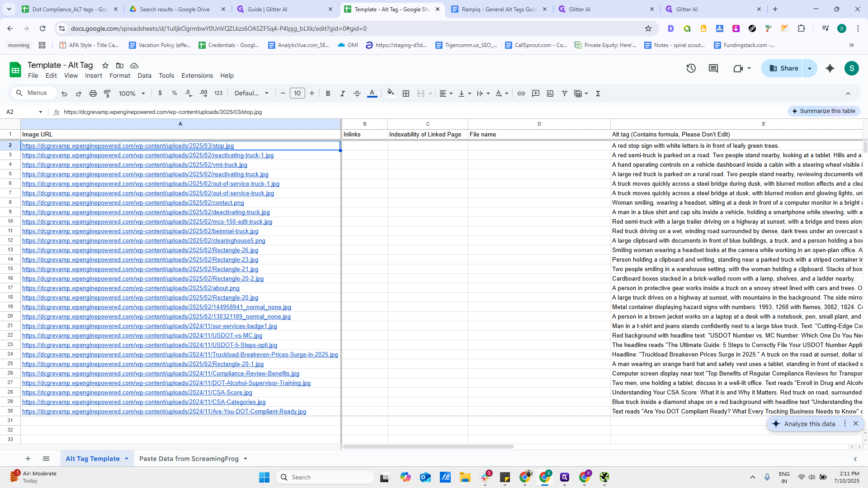Open the vmt-truck.jpg image URL link

click(x=135, y=165)
